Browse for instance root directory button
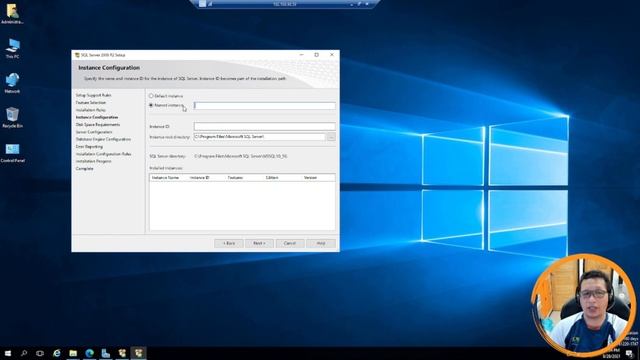This screenshot has height=360, width=640. point(331,137)
